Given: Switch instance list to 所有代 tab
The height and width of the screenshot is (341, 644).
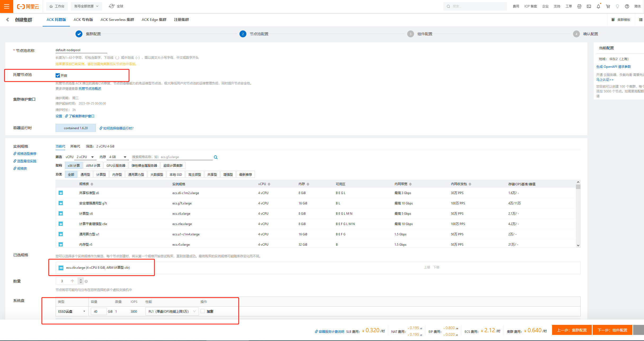Looking at the screenshot, I should [75, 146].
